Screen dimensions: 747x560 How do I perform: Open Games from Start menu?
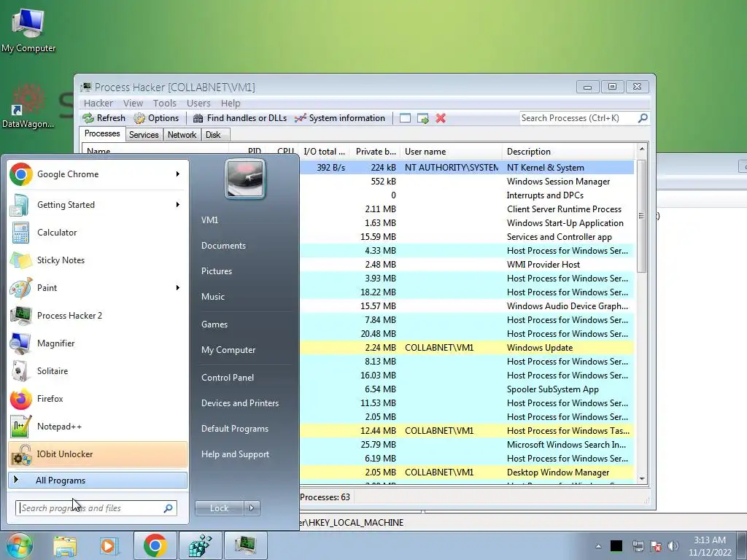(x=214, y=324)
